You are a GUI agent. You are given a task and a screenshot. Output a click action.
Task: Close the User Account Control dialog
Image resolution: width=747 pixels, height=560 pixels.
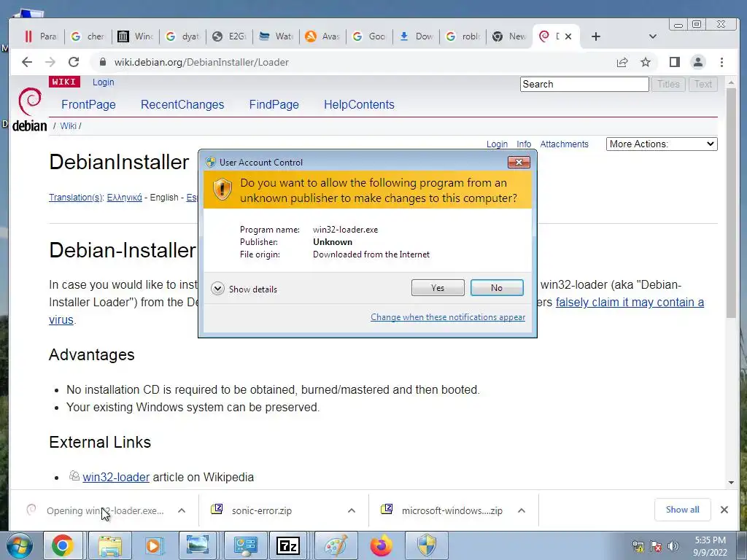[519, 163]
